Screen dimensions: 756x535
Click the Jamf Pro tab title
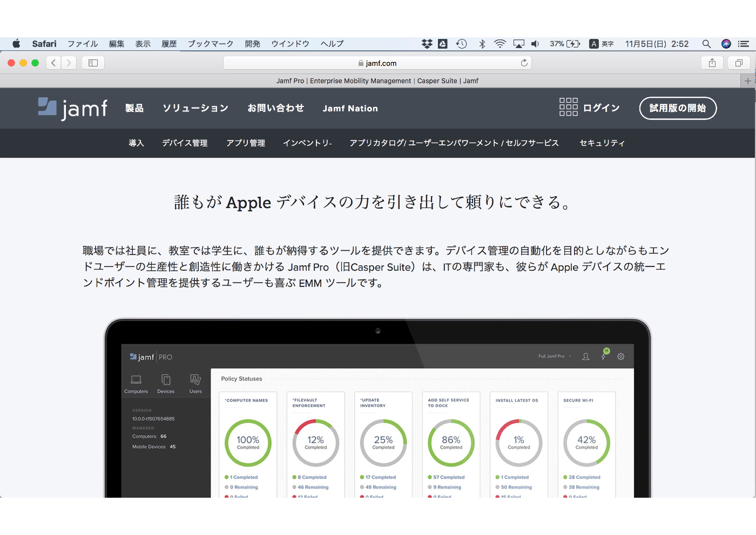(377, 81)
